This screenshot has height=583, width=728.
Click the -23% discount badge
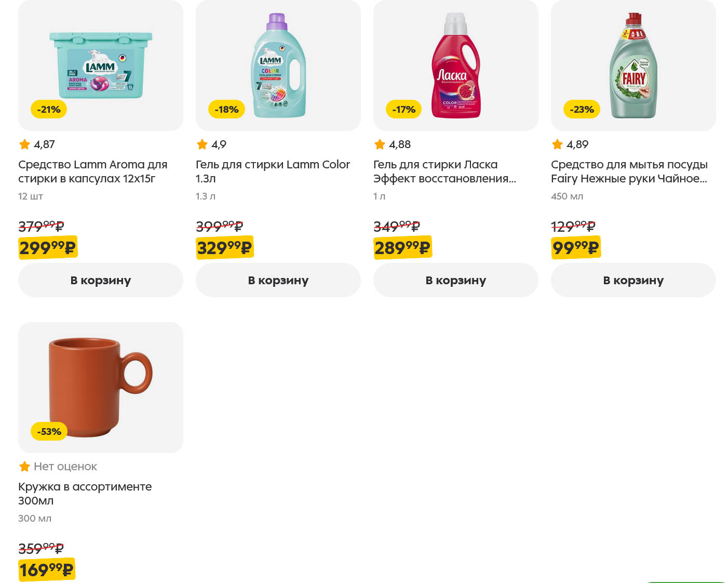582,110
